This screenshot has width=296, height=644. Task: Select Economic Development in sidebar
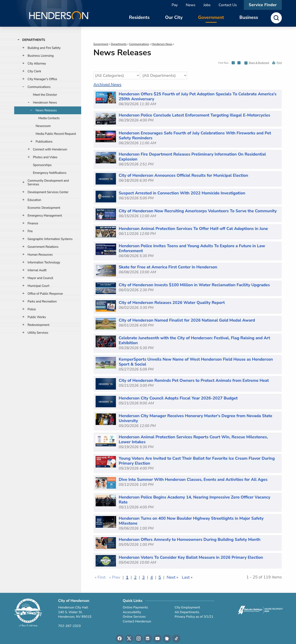point(44,208)
